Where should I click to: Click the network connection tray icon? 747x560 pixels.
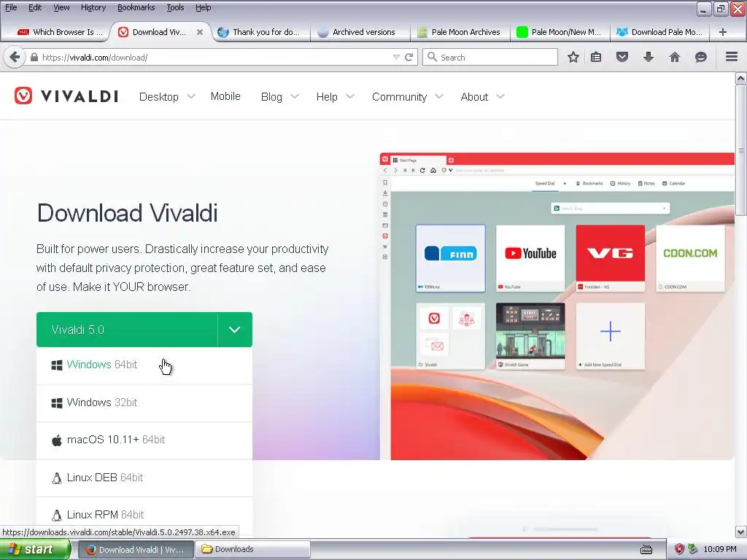[x=692, y=549]
